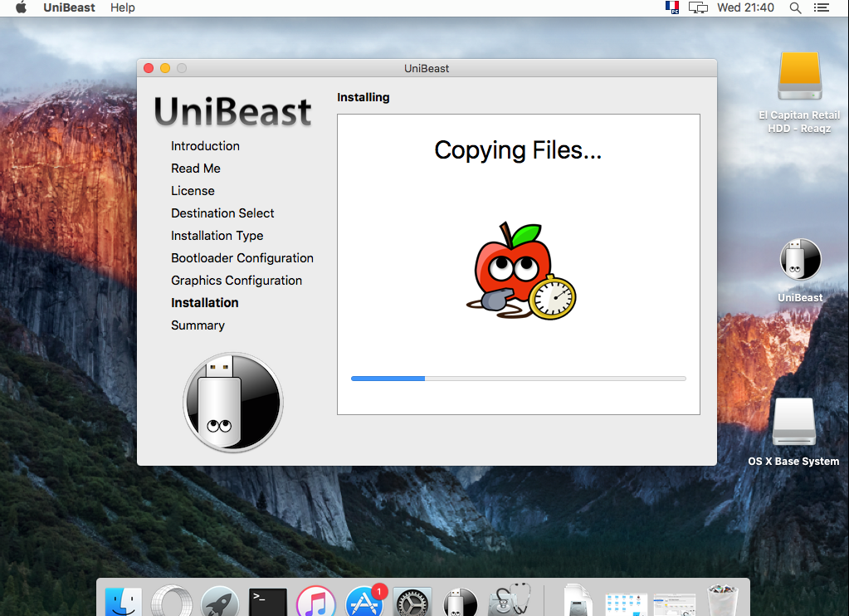The image size is (849, 616).
Task: Open System Preferences gear in dock
Action: pos(412,602)
